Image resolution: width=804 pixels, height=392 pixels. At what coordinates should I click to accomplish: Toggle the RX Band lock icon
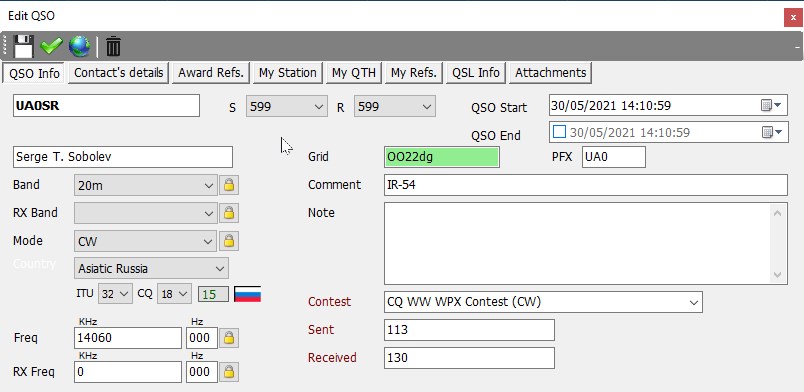coord(229,213)
